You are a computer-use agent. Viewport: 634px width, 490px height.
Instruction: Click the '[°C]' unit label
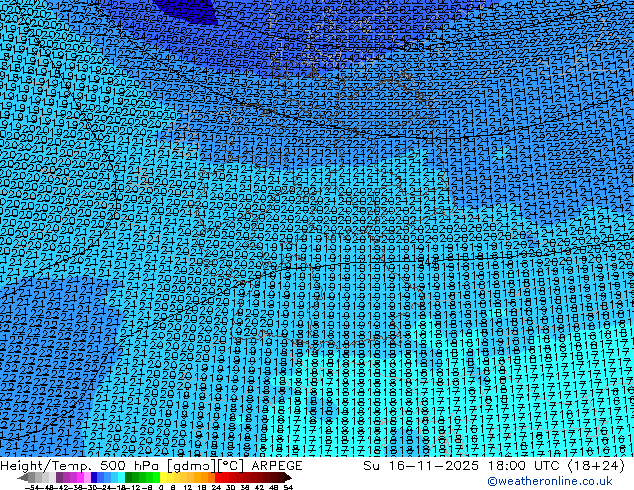[x=230, y=466]
